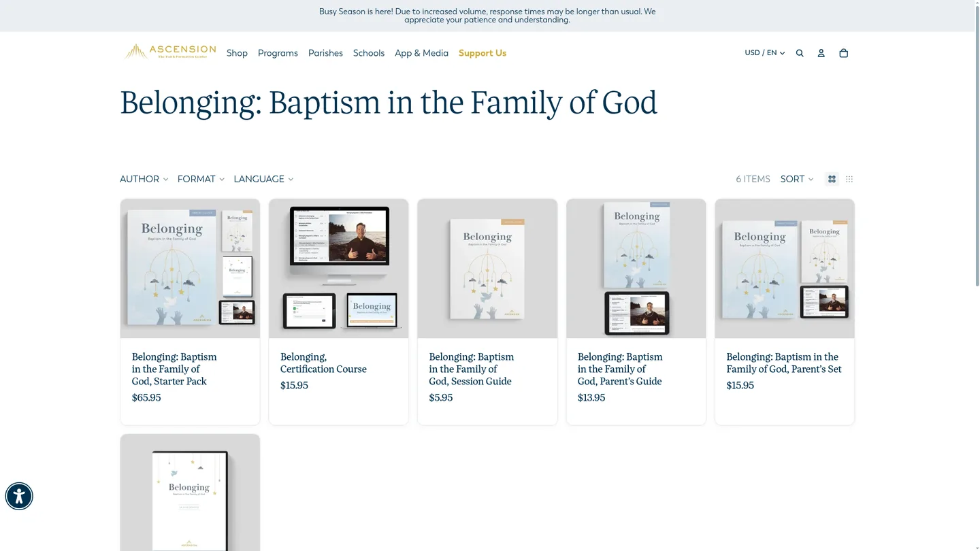Click the $5.95 price
The image size is (980, 551).
pos(441,398)
